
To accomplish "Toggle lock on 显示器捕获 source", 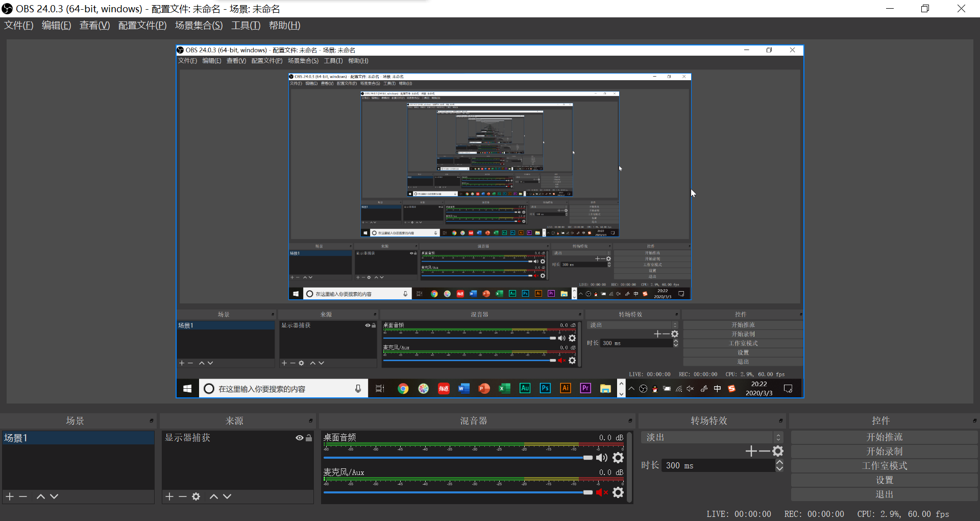I will pos(309,438).
